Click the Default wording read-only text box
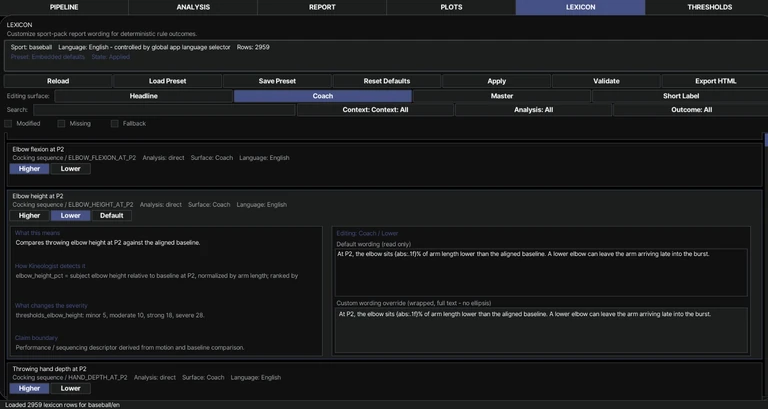The height and width of the screenshot is (409, 768). pyautogui.click(x=541, y=272)
